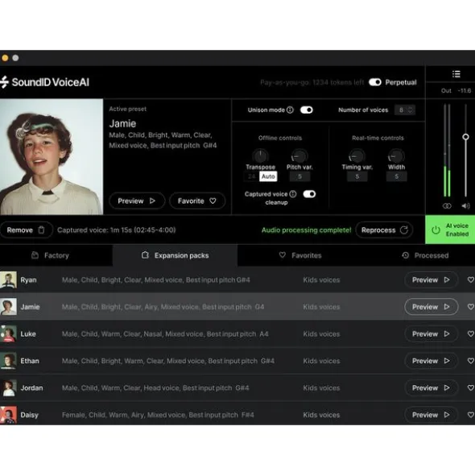Viewport: 475px width, 476px height.
Task: Preview the active Jamie preset
Action: [137, 201]
